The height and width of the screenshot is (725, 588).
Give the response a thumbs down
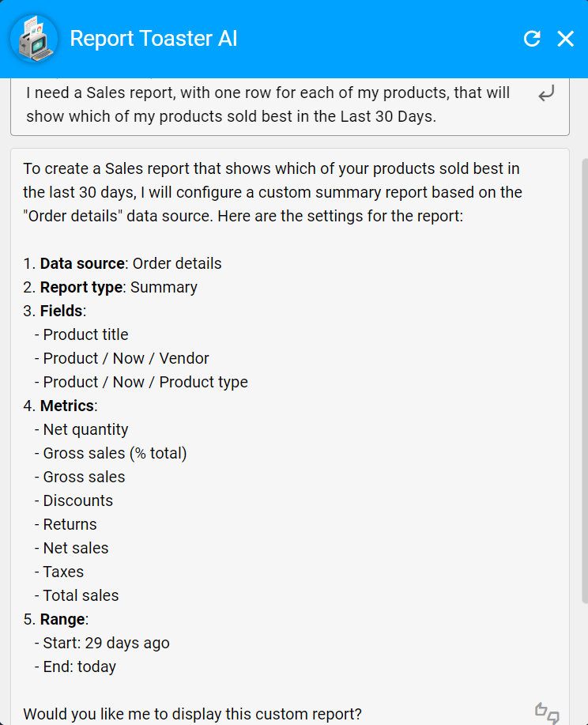tap(553, 717)
